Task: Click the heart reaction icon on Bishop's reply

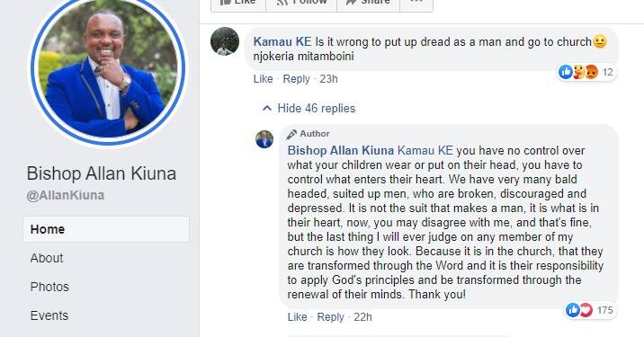Action: pos(586,310)
